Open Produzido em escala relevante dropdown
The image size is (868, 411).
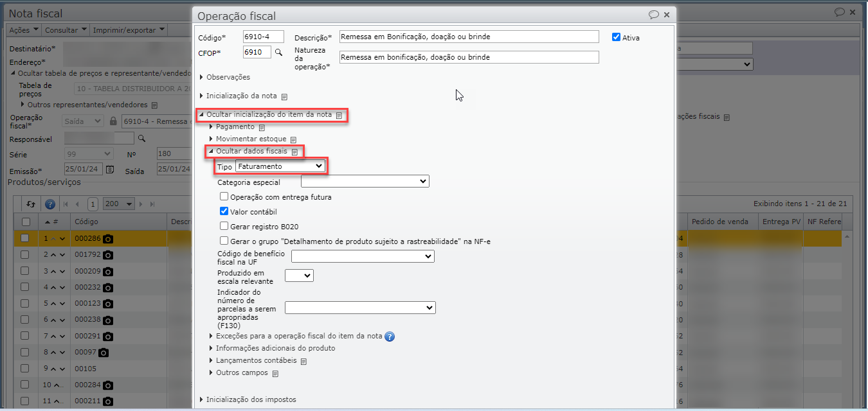299,275
